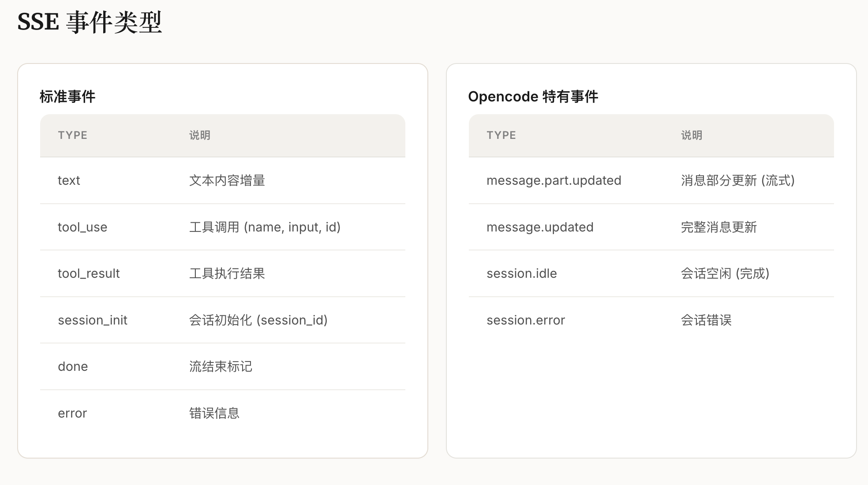868x485 pixels.
Task: Click the 流结束标记 description cell
Action: coord(221,366)
